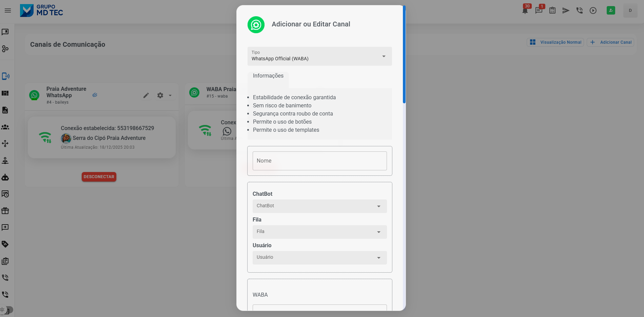Open the Fila select dropdown
The height and width of the screenshot is (317, 644).
(319, 232)
